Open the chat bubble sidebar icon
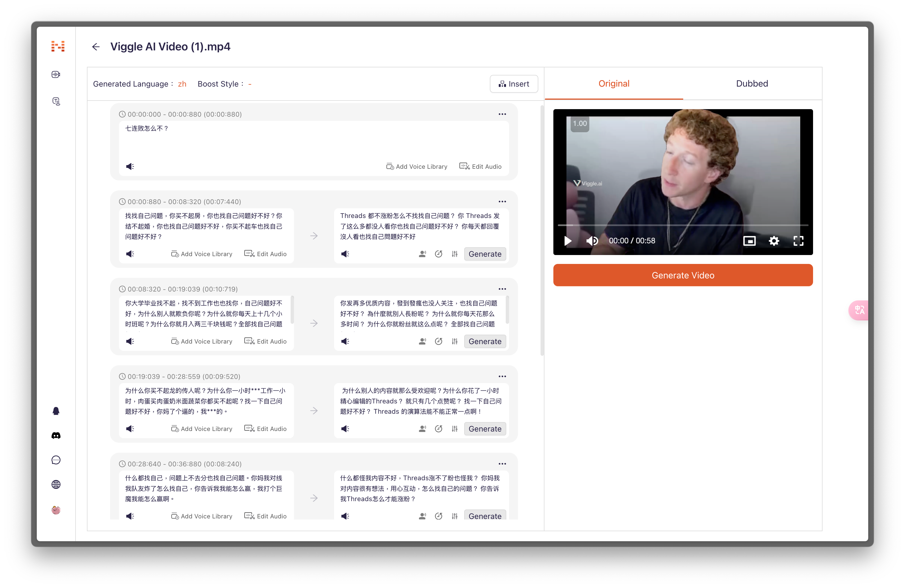Viewport: 905px width, 588px height. click(56, 460)
